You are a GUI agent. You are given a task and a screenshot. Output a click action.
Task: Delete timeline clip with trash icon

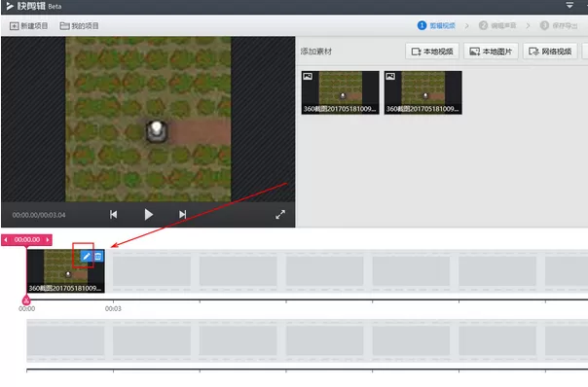(x=98, y=257)
